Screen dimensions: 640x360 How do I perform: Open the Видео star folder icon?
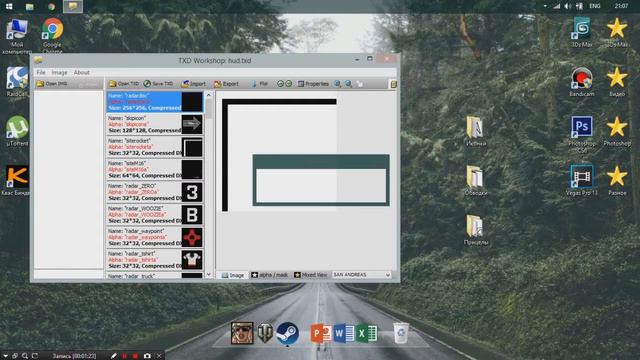tap(617, 82)
